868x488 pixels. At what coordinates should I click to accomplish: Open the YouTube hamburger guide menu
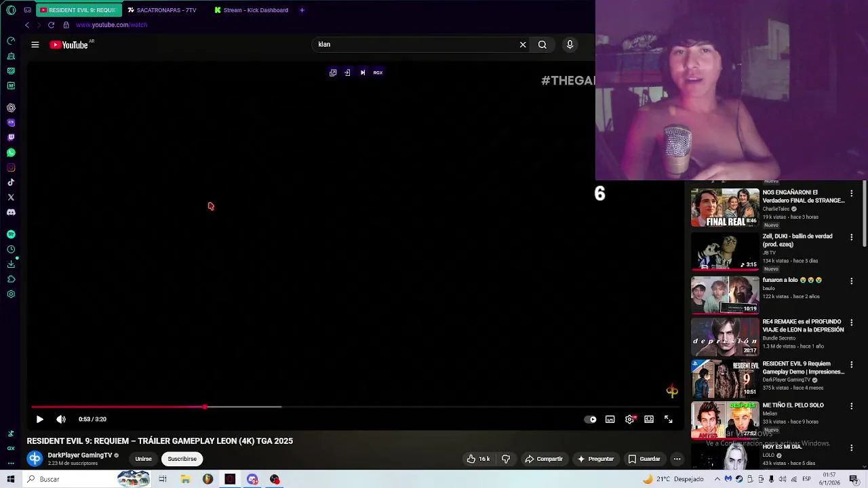[35, 45]
